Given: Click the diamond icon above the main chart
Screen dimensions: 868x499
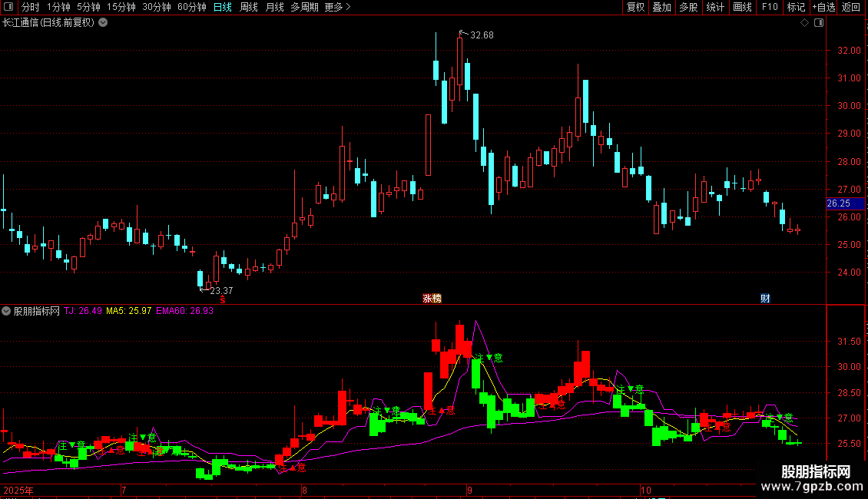Looking at the screenshot, I should coord(805,23).
